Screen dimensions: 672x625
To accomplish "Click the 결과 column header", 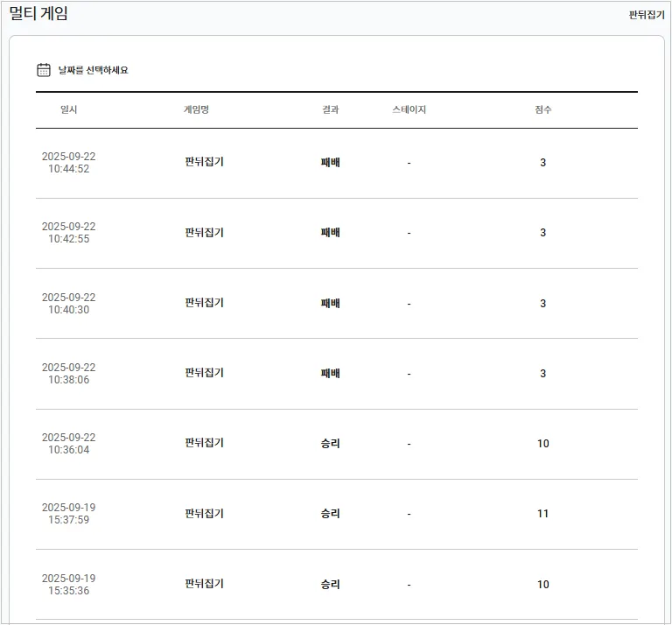I will [330, 109].
